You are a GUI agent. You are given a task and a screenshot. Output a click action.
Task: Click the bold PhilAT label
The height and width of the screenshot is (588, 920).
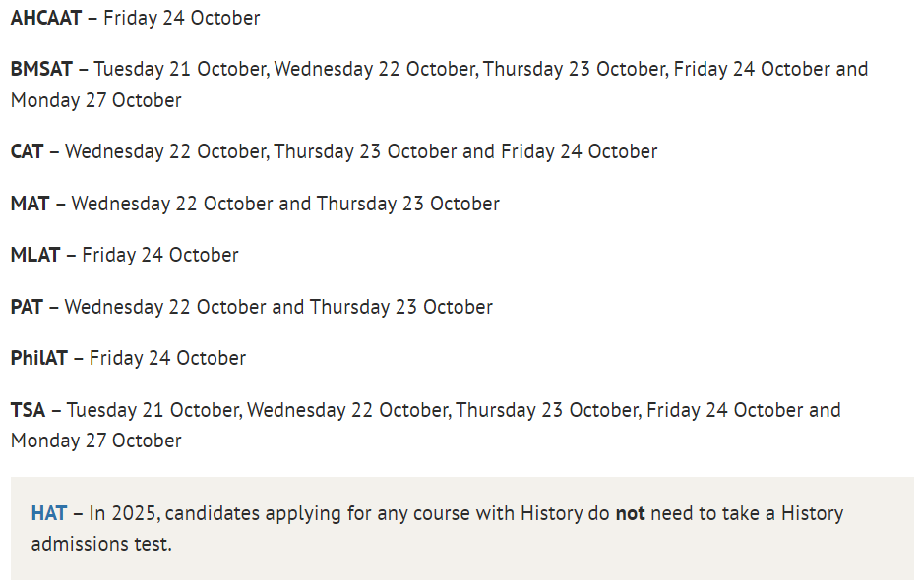38,358
